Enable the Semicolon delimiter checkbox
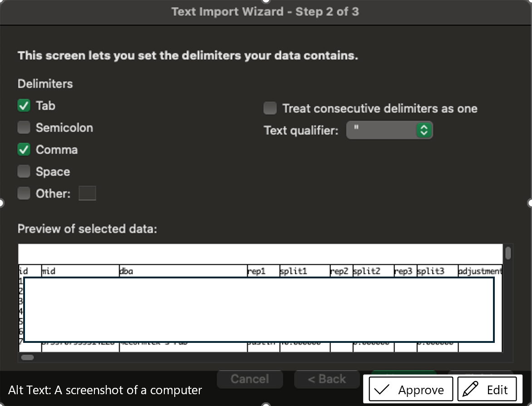The height and width of the screenshot is (406, 532). pos(24,128)
